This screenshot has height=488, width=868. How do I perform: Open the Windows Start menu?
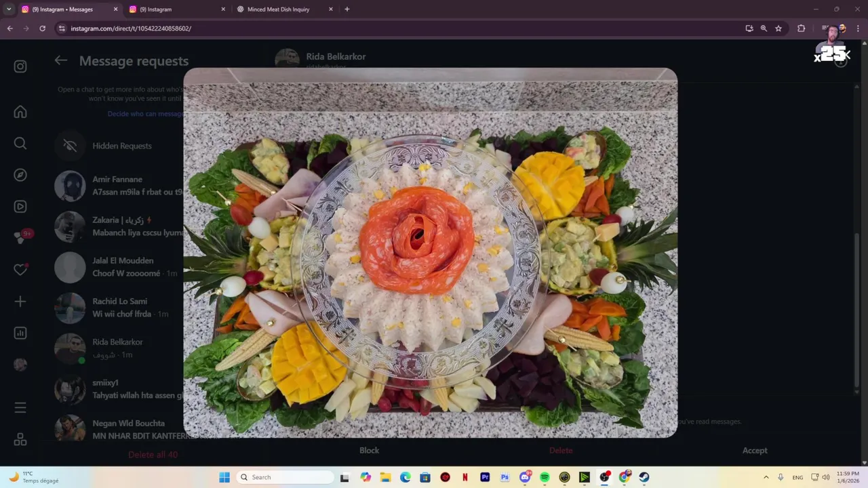click(x=224, y=477)
